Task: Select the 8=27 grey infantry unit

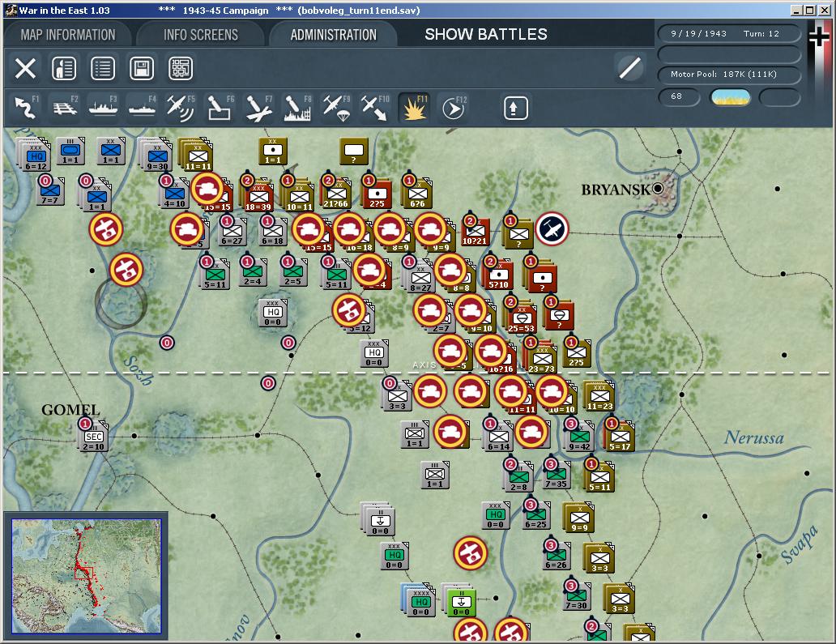Action: click(420, 279)
